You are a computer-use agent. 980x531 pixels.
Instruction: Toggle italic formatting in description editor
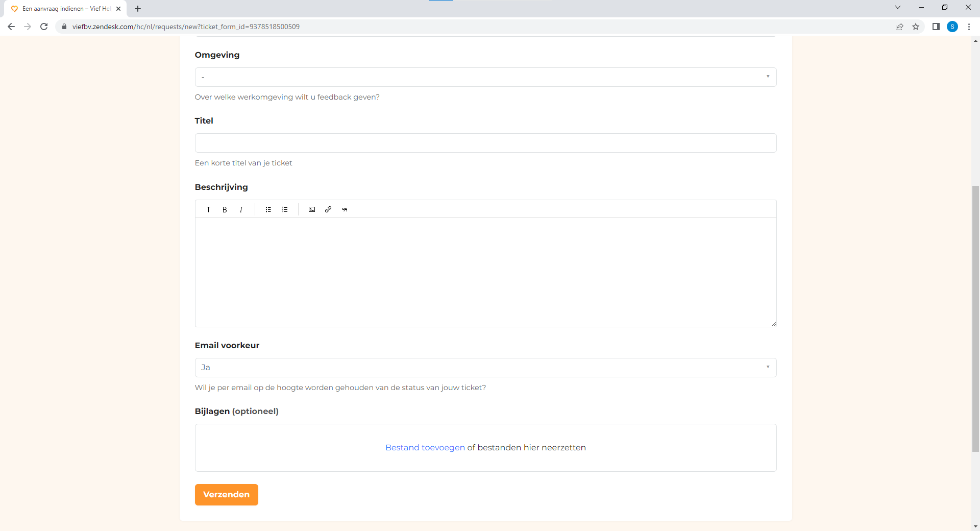pyautogui.click(x=241, y=209)
